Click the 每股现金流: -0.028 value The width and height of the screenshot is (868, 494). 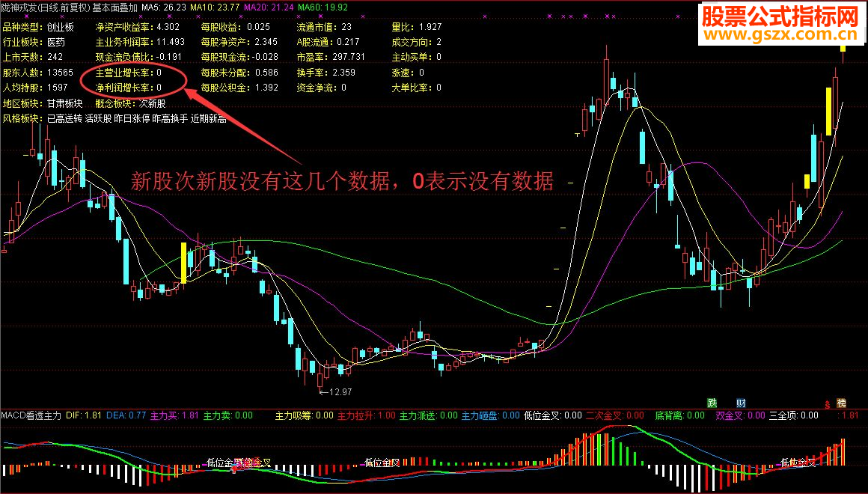(239, 56)
